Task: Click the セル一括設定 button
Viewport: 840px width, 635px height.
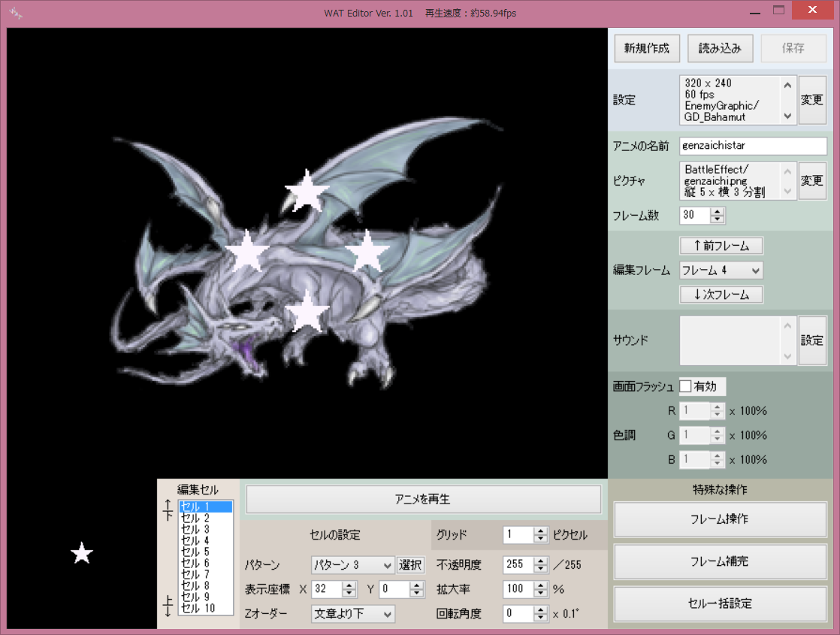Action: pyautogui.click(x=720, y=603)
